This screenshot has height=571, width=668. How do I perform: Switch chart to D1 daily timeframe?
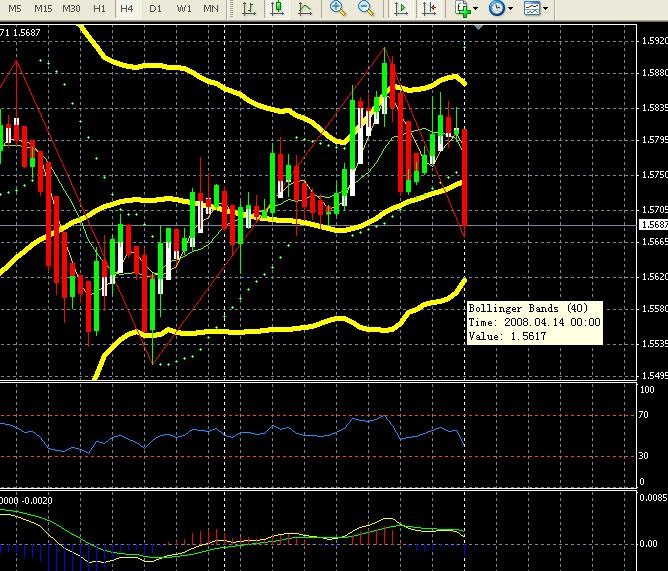coord(155,9)
